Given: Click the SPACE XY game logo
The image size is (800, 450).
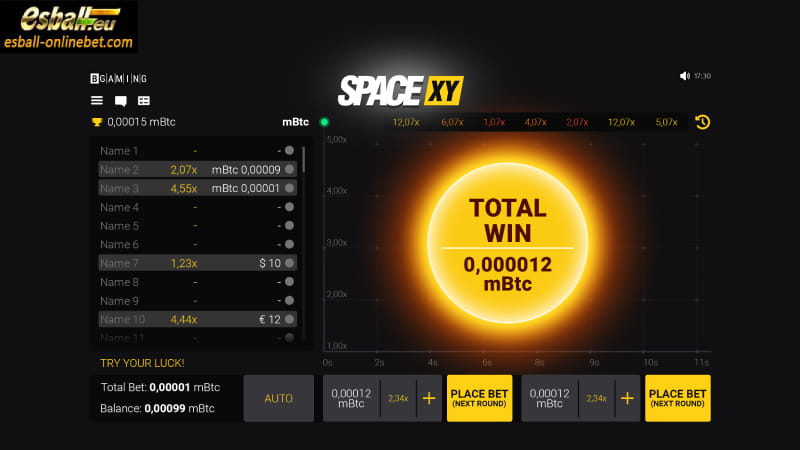Looking at the screenshot, I should (401, 91).
